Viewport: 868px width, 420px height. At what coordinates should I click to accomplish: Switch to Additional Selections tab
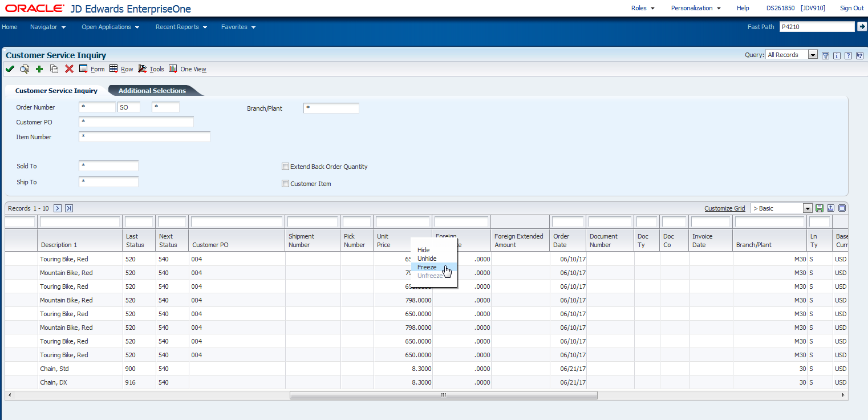tap(152, 91)
